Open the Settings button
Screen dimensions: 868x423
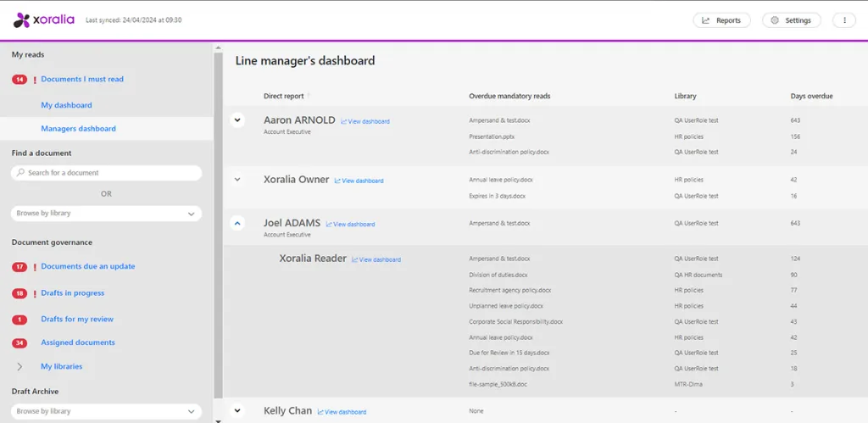click(x=791, y=20)
